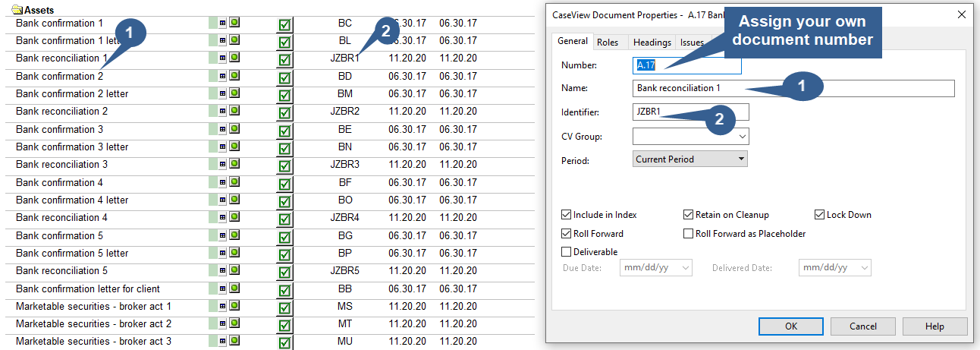Uncheck Lock Down checkbox
The width and height of the screenshot is (980, 350).
(x=820, y=215)
